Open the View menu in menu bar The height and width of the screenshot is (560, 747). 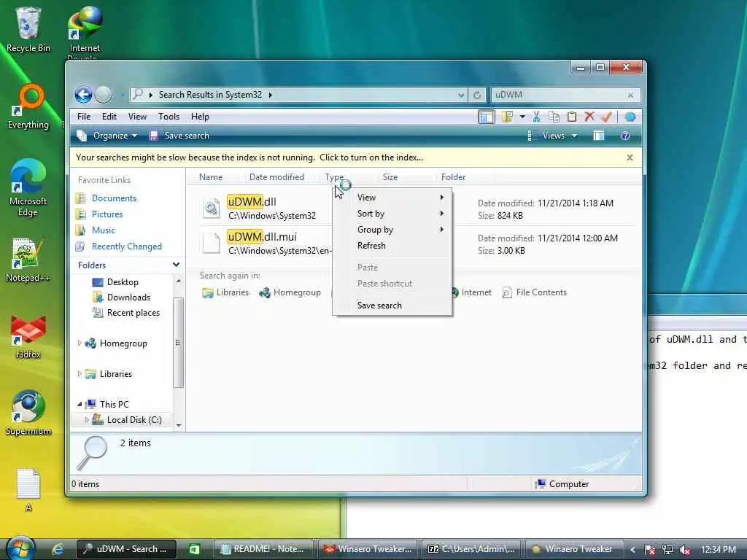coord(137,117)
